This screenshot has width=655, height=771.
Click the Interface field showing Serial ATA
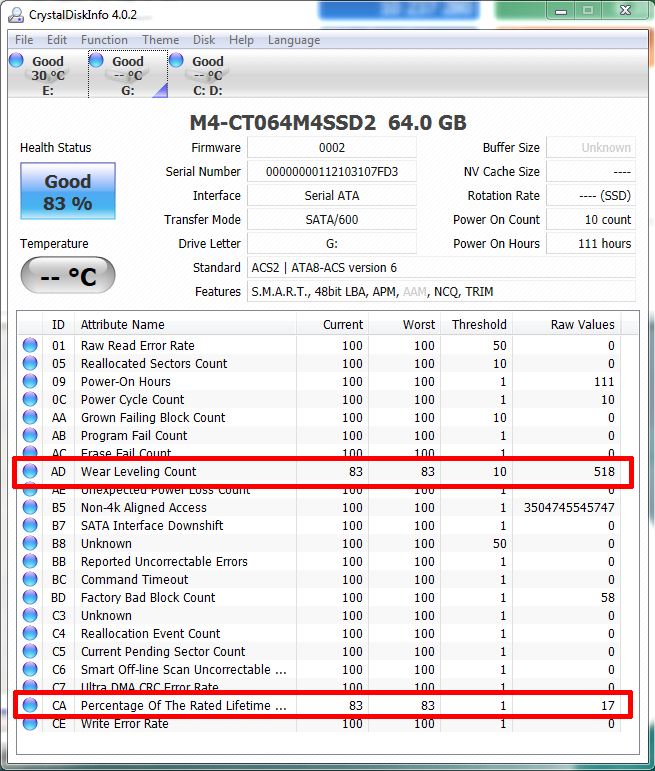coord(332,196)
